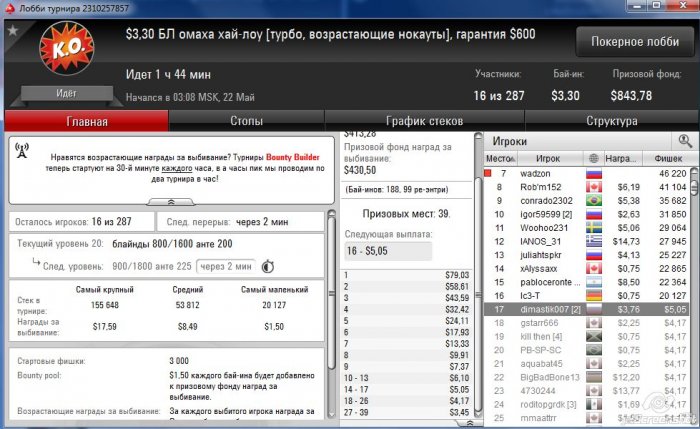The height and width of the screenshot is (429, 700).
Task: Click Sweden flag next to Woohoo231
Action: 594,228
